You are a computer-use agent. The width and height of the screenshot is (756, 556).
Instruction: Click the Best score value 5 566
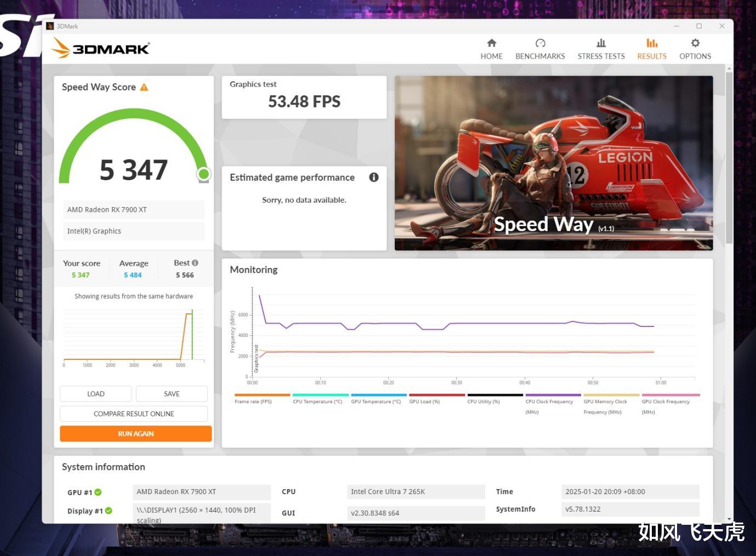(x=185, y=275)
